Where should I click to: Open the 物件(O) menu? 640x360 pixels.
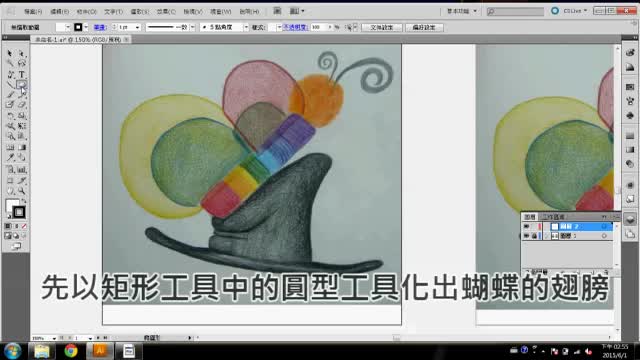[x=87, y=11]
